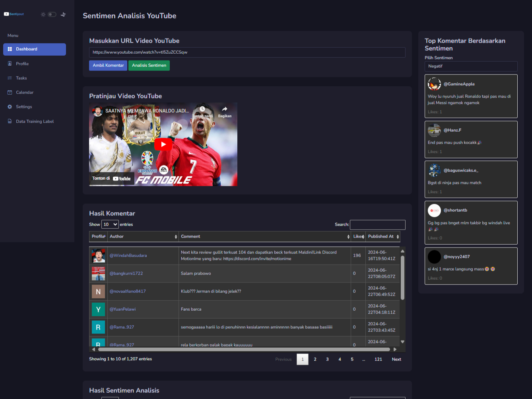
Task: Play the YouTube video preview
Action: pos(163,144)
